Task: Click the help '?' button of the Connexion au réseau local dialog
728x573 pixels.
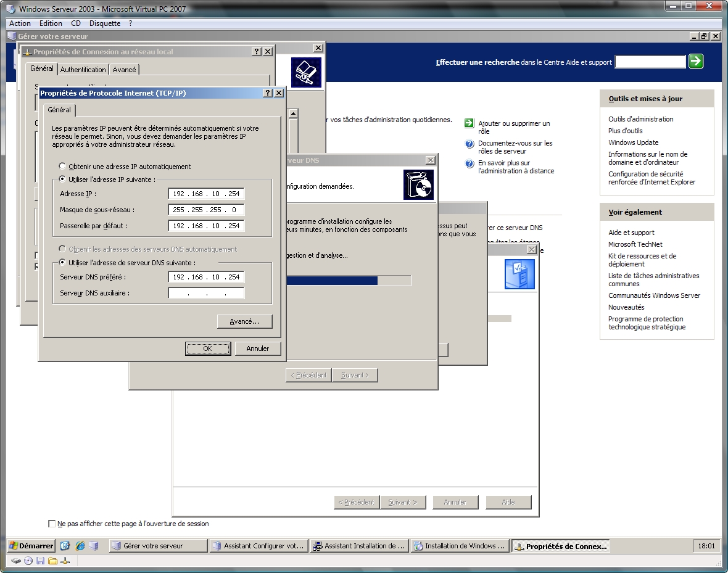Action: tap(257, 52)
